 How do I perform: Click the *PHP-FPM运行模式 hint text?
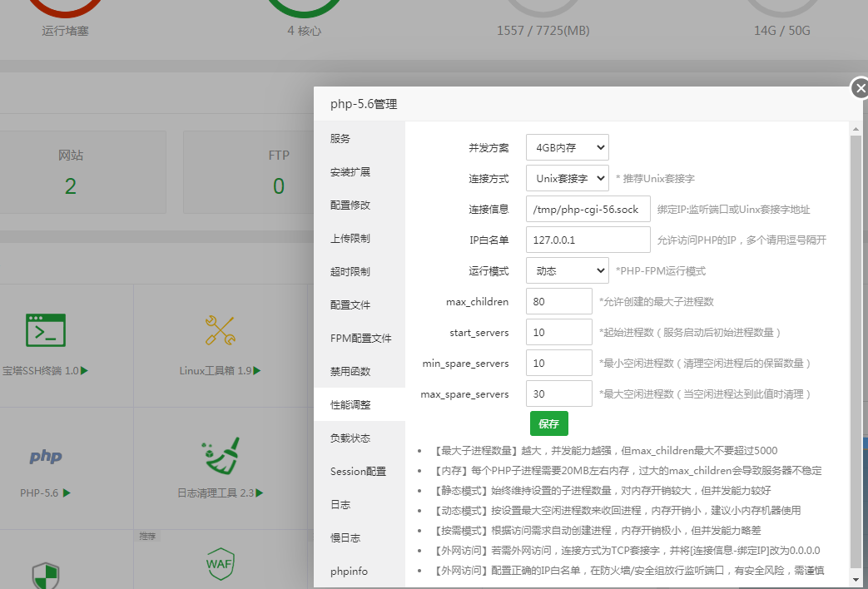click(661, 271)
